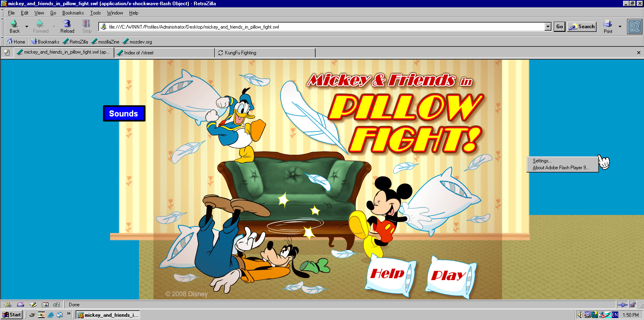The height and width of the screenshot is (320, 644).
Task: Open the Help menu in the menu bar
Action: pyautogui.click(x=134, y=13)
